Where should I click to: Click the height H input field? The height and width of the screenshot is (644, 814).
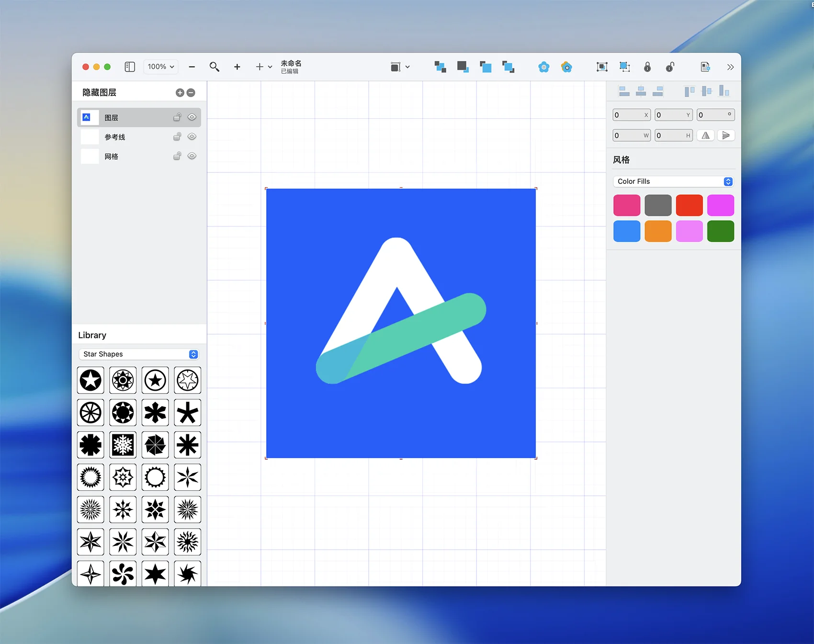[x=674, y=136]
